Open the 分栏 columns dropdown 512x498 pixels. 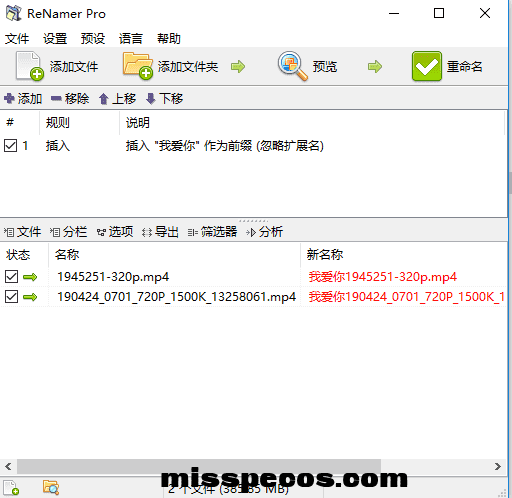click(x=68, y=232)
